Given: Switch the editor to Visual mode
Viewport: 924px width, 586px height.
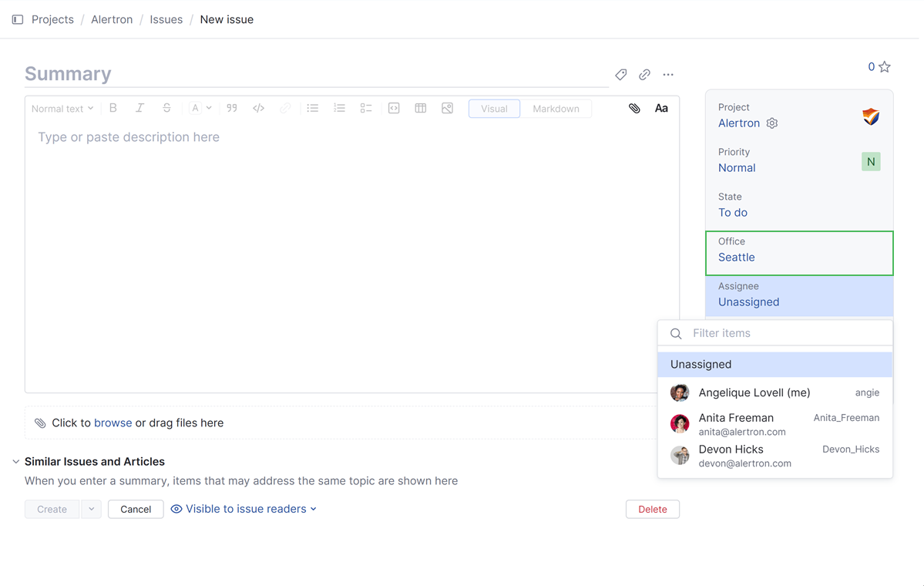Looking at the screenshot, I should coord(494,109).
